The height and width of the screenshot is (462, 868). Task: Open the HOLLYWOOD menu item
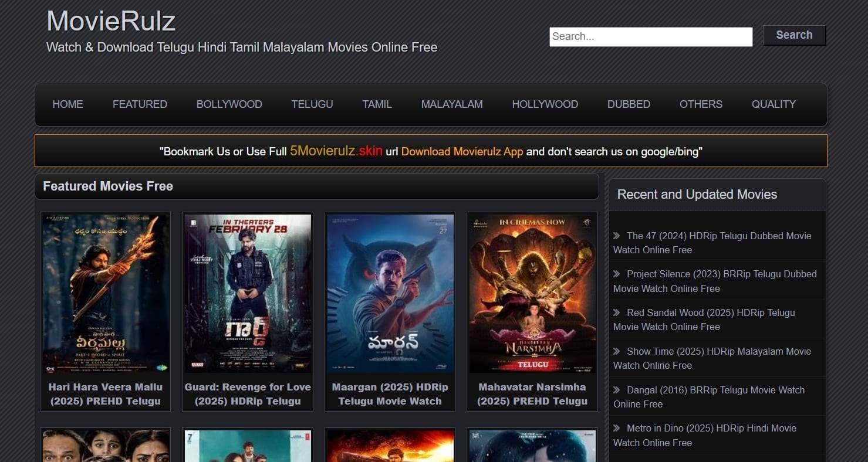545,104
